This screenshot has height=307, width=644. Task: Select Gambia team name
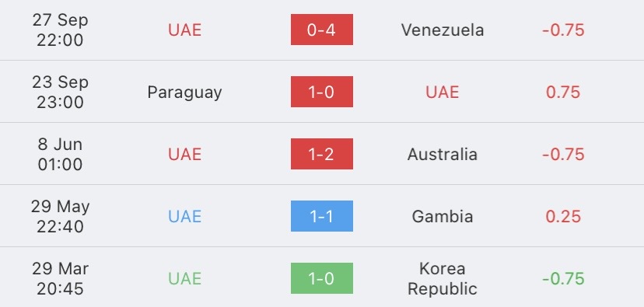[x=443, y=216]
